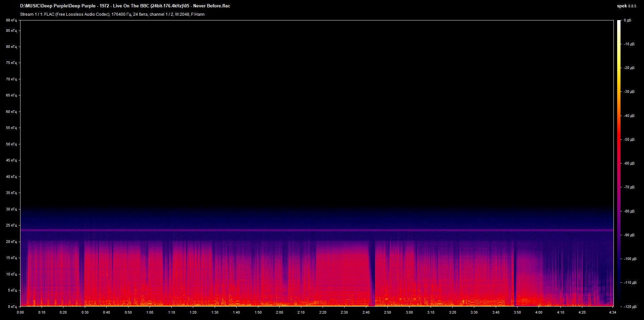Click the 3:50 timeline marker
644x320 pixels.
pyautogui.click(x=518, y=312)
